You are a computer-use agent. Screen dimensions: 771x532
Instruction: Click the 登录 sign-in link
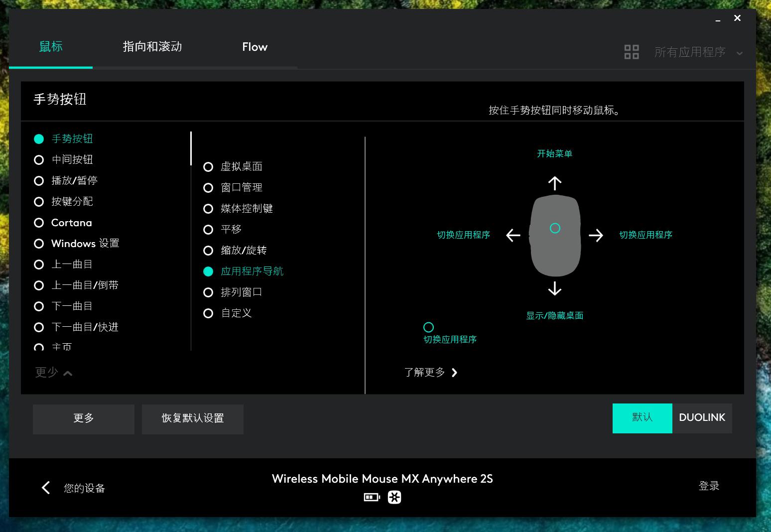(709, 486)
